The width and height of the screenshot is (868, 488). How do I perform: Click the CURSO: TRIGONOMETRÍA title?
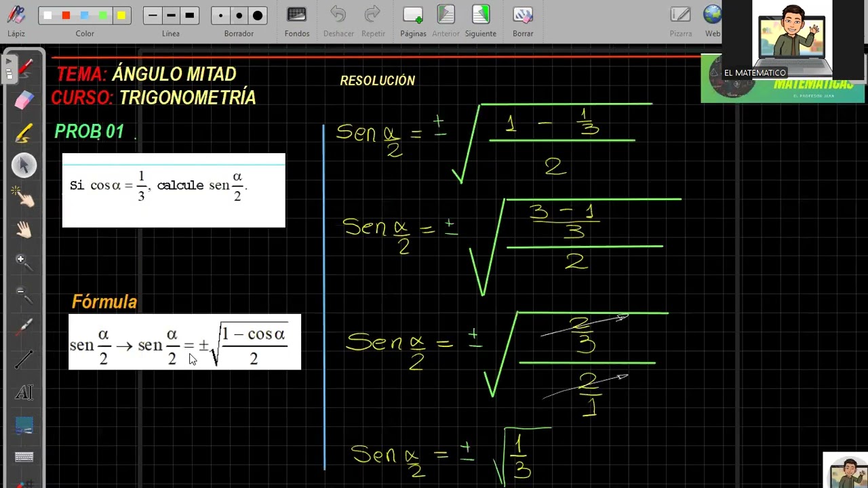tap(153, 98)
